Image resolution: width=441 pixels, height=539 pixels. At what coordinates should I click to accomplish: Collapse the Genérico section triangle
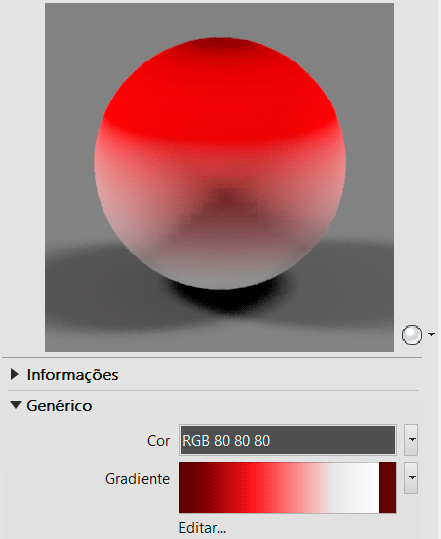tap(15, 405)
